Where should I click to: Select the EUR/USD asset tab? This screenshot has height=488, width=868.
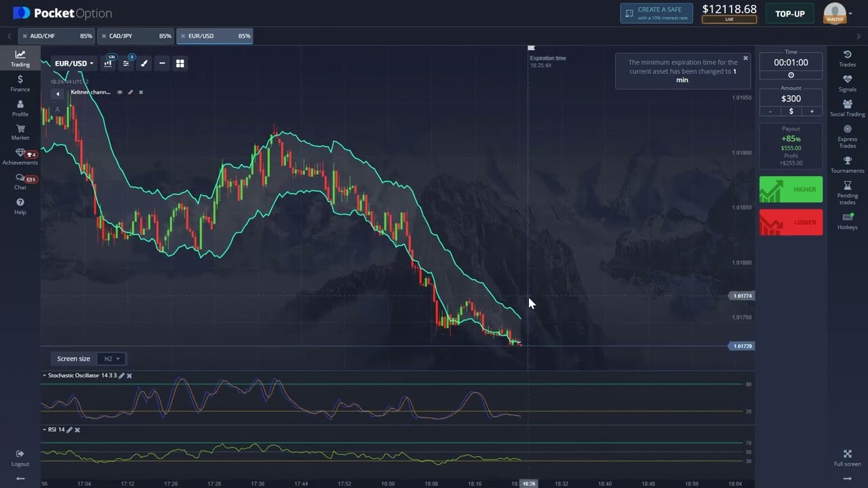click(x=215, y=36)
